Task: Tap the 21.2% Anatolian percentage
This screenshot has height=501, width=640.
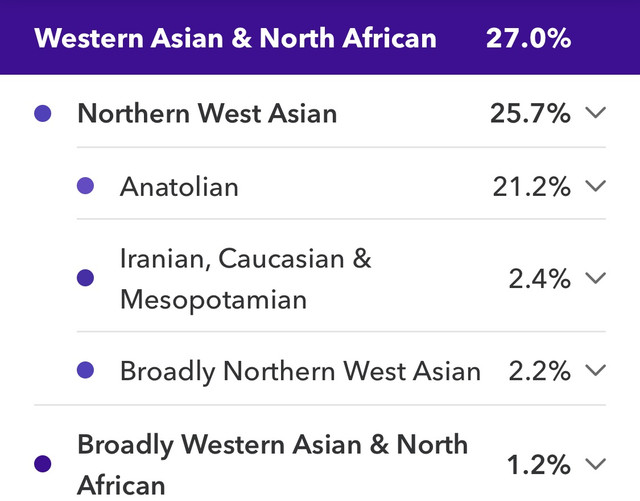Action: pyautogui.click(x=530, y=186)
